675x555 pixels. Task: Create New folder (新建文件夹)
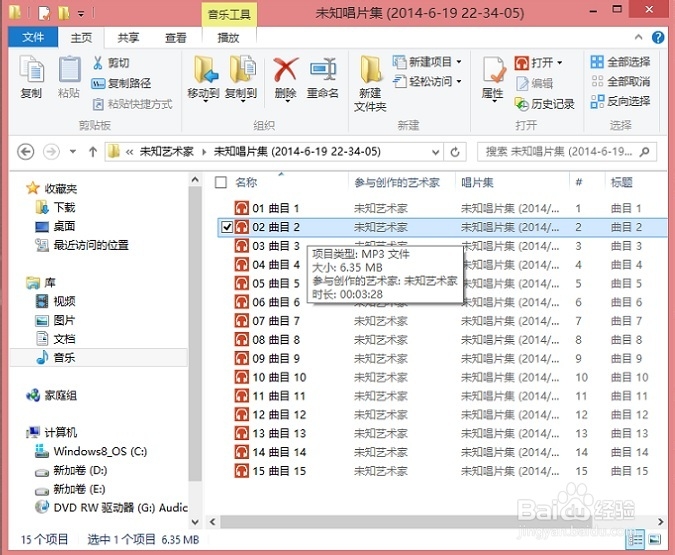point(370,83)
